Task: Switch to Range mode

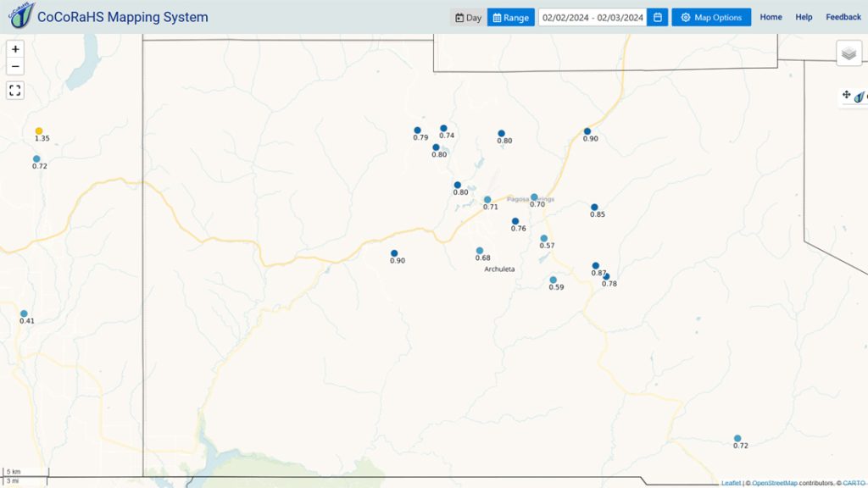Action: pyautogui.click(x=510, y=18)
